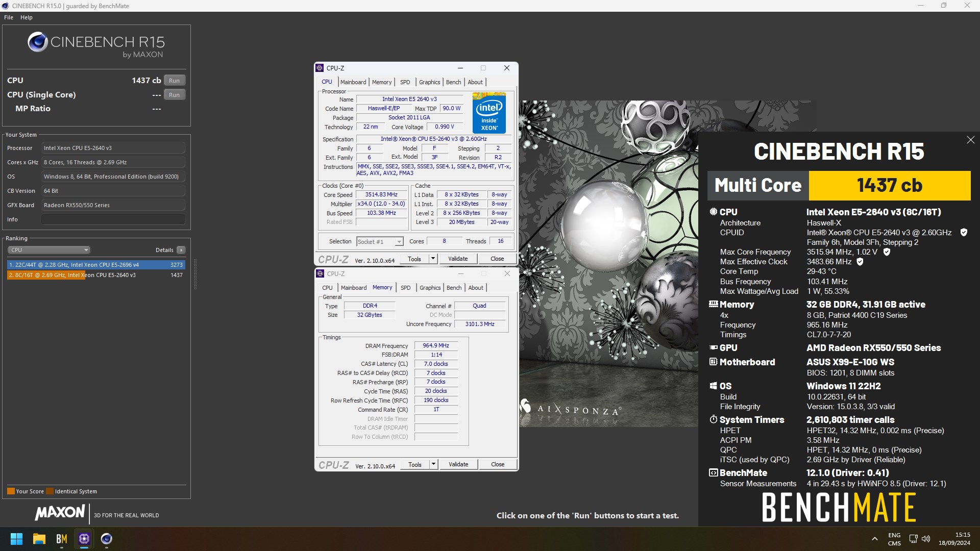Viewport: 980px width, 551px height.
Task: Open About tab in upper CPU-Z window
Action: pos(475,82)
